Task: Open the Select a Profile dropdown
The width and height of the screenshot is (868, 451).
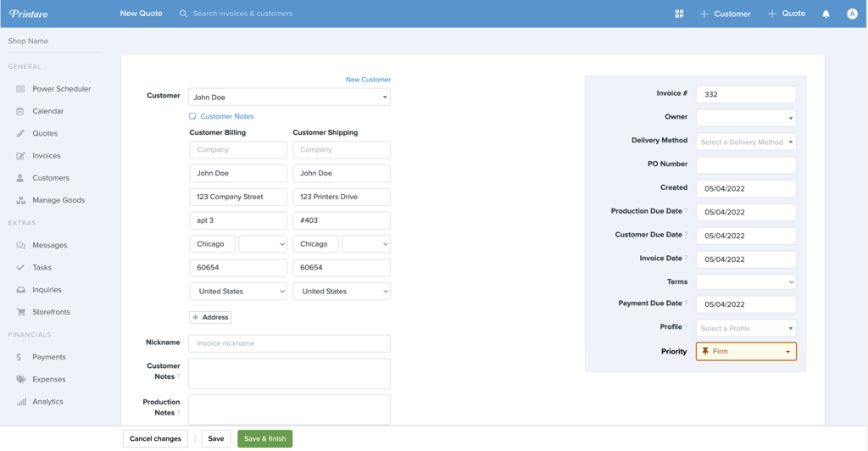Action: 746,328
